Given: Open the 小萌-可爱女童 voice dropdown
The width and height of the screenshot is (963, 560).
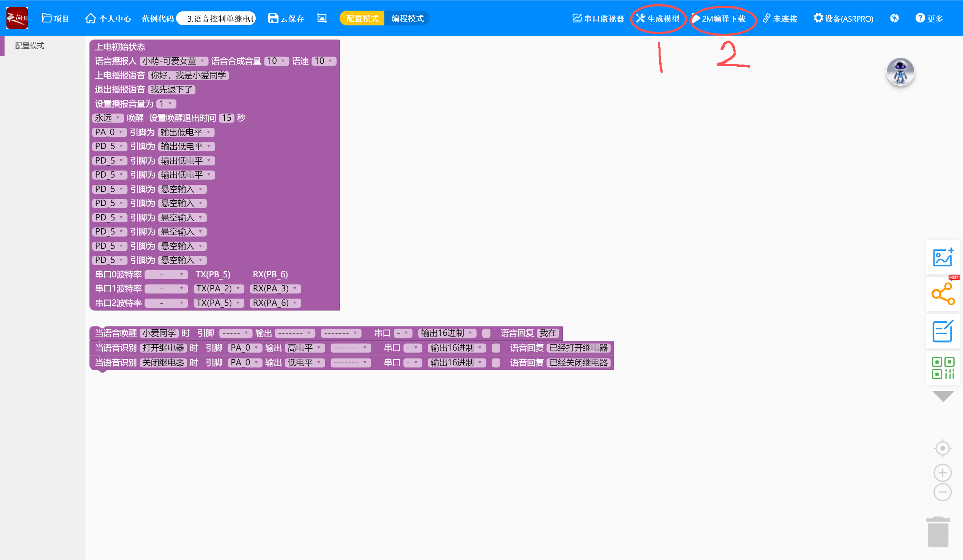Looking at the screenshot, I should tap(173, 61).
